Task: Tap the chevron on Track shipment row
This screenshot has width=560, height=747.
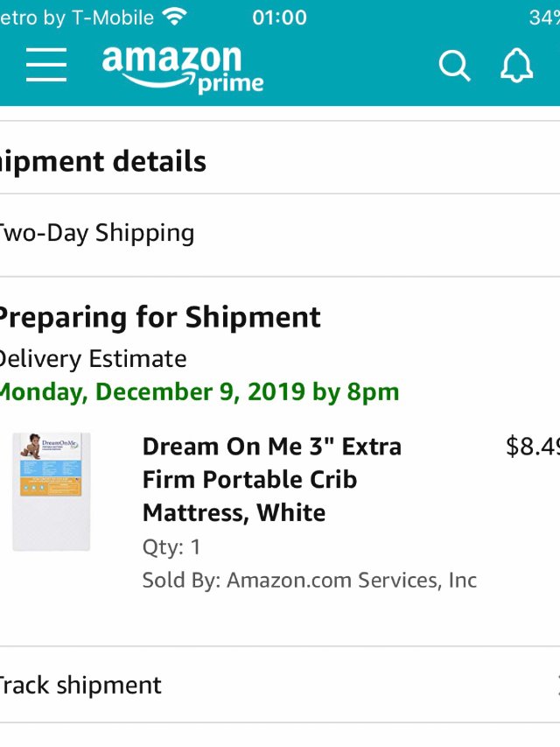Action: [556, 685]
